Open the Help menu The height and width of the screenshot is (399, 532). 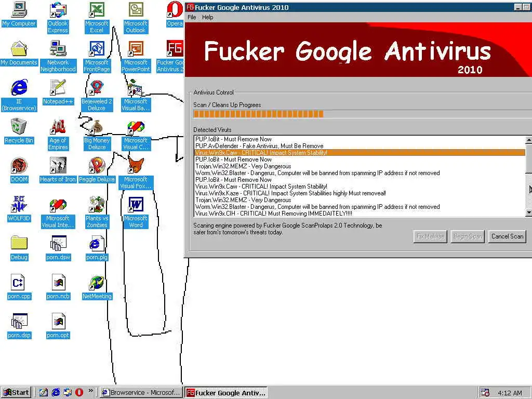pos(207,17)
